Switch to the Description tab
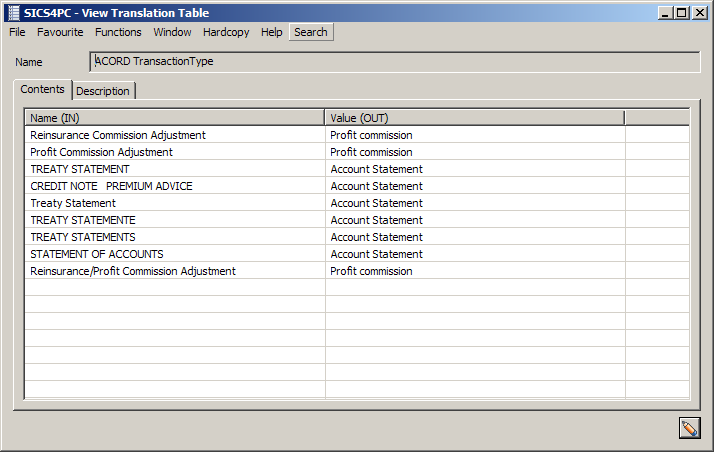This screenshot has width=714, height=452. pos(103,91)
